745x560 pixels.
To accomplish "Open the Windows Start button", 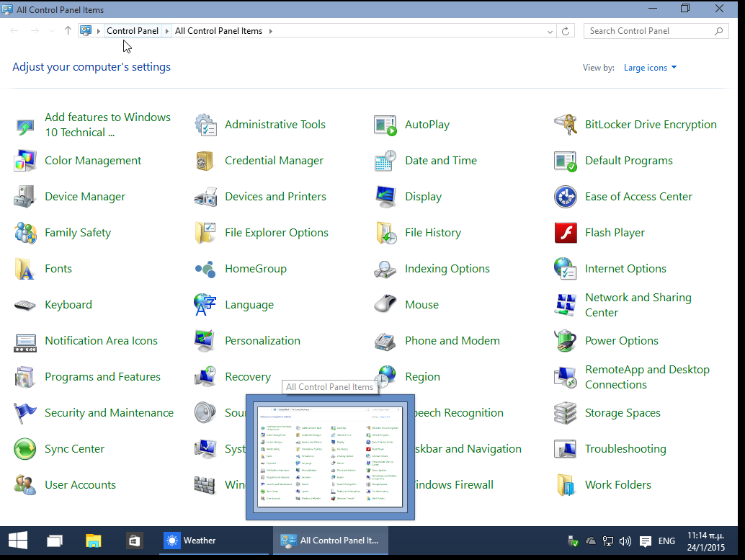I will pyautogui.click(x=18, y=541).
